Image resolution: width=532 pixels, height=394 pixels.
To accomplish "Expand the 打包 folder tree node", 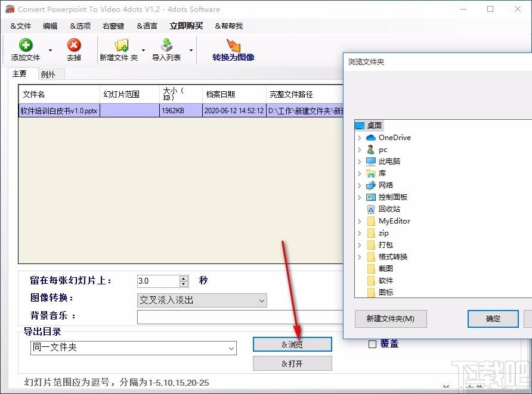I will click(359, 245).
